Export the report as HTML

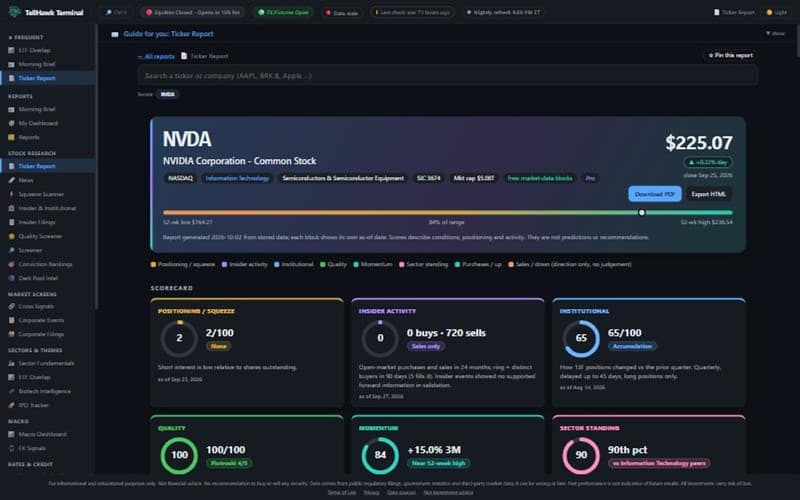tap(708, 194)
